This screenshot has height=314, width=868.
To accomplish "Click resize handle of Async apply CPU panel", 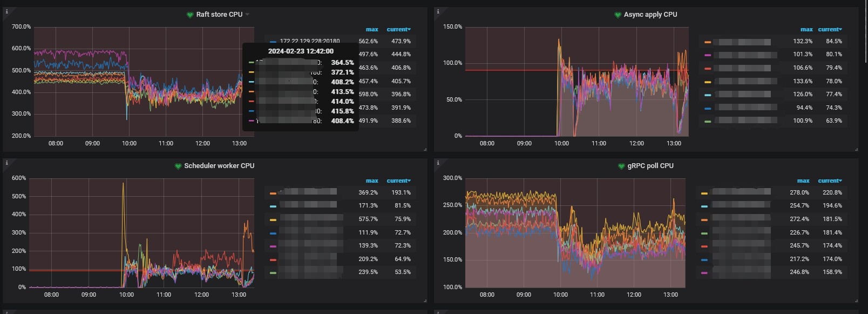I will tap(856, 149).
